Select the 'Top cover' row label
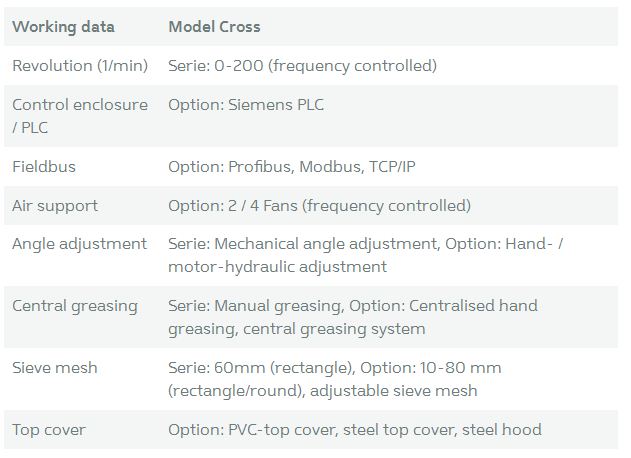631x458 pixels. pos(49,430)
